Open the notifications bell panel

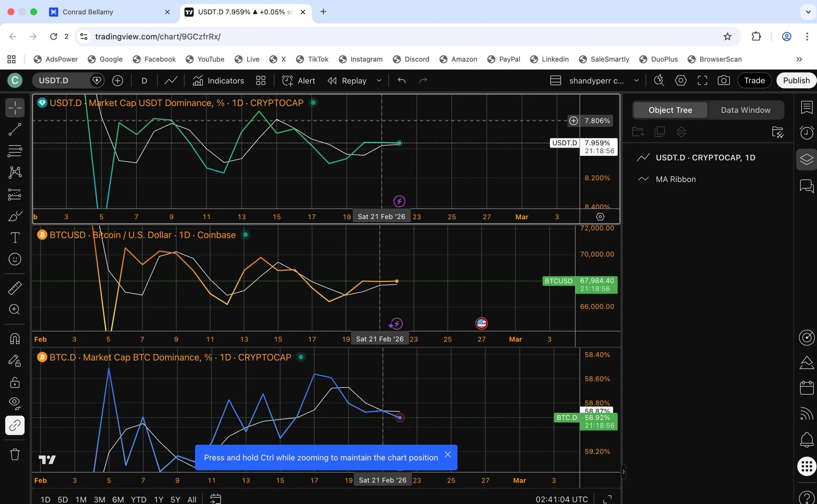pos(807,439)
